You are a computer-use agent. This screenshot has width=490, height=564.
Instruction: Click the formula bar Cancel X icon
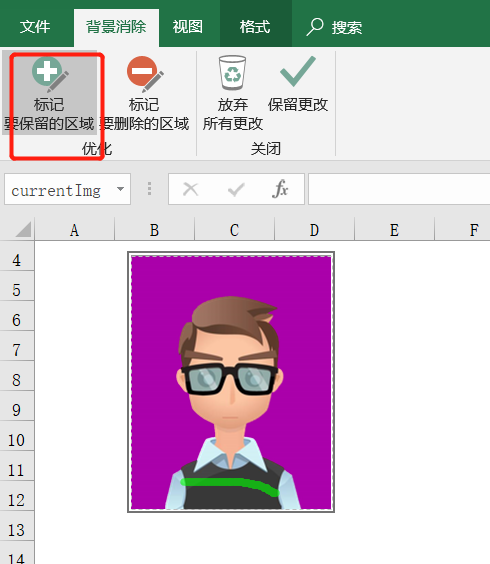[x=191, y=189]
